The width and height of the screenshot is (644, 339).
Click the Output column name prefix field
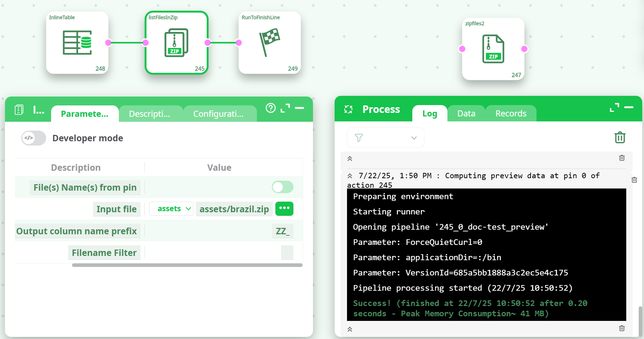point(282,231)
